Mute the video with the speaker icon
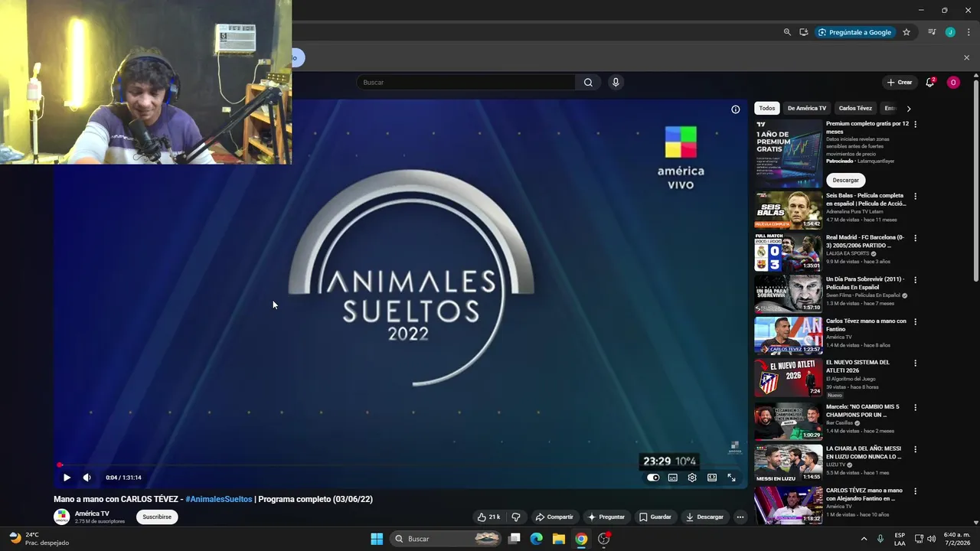This screenshot has width=980, height=551. (87, 478)
